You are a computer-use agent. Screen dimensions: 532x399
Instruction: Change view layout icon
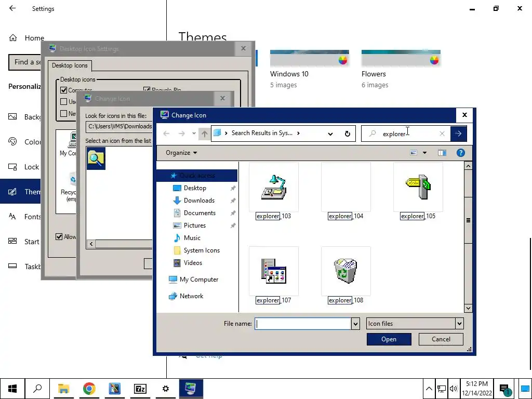414,153
